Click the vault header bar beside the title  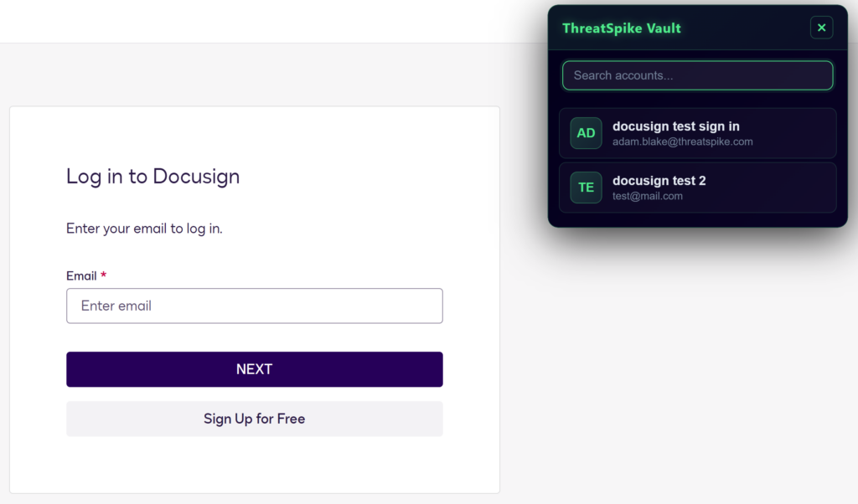pyautogui.click(x=746, y=28)
